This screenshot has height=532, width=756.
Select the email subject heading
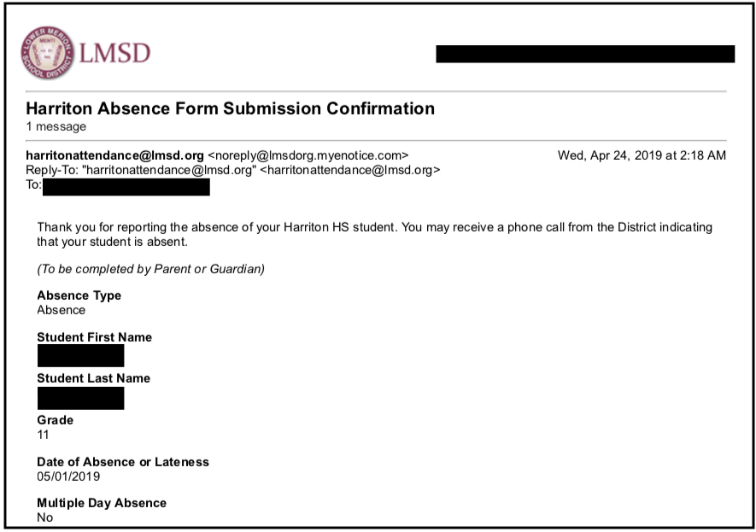[x=231, y=108]
